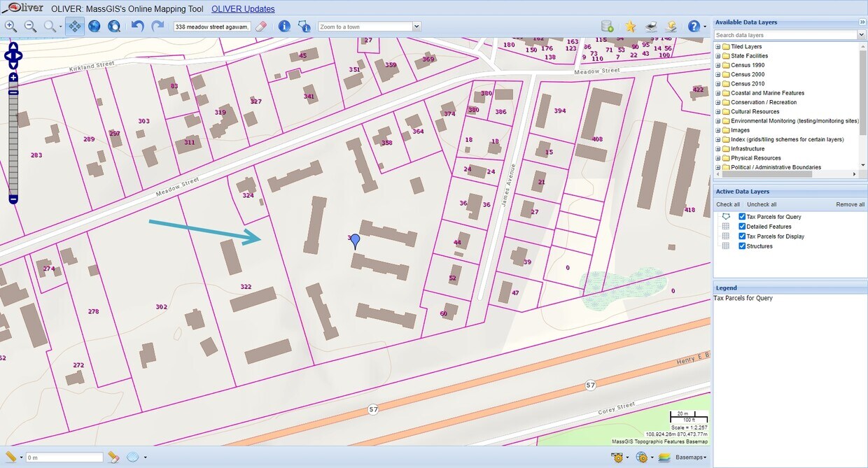Select Environmental Monitoring tree item
Image resolution: width=868 pixels, height=468 pixels.
794,121
